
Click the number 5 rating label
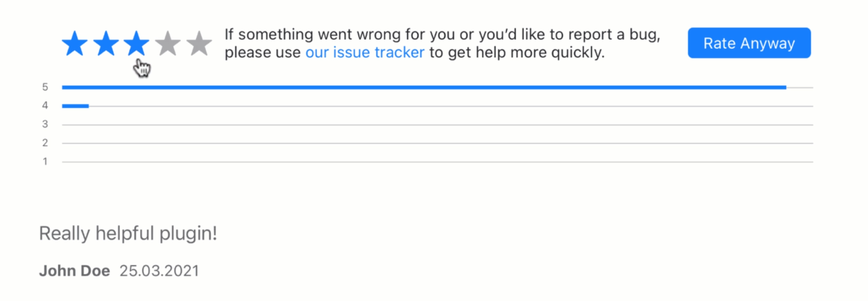45,87
